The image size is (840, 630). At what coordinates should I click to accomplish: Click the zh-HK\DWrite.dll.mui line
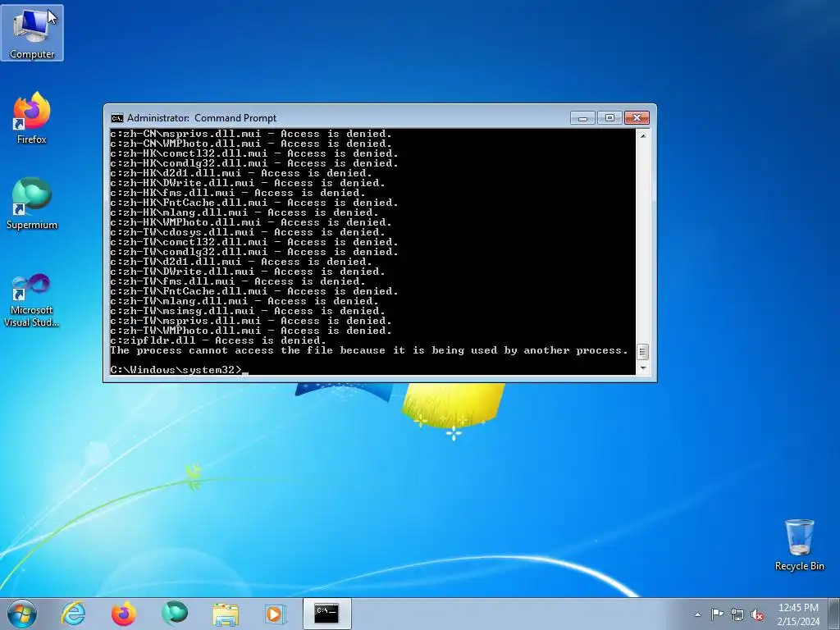tap(248, 183)
